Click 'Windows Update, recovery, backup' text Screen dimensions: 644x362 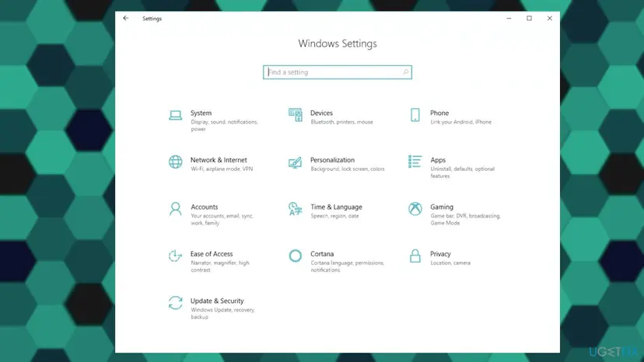pyautogui.click(x=223, y=313)
